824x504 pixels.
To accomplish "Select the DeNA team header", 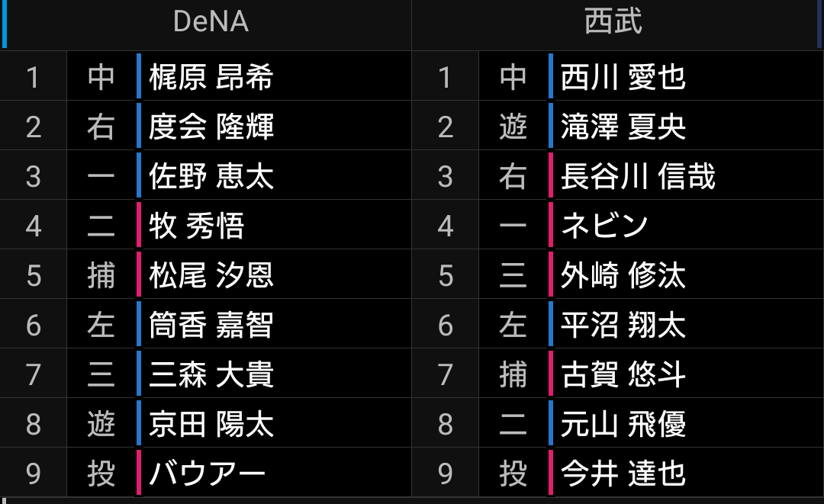I will [x=211, y=22].
